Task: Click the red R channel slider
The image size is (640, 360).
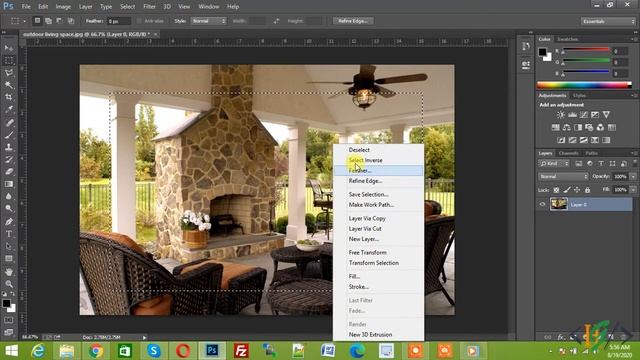Action: point(587,51)
